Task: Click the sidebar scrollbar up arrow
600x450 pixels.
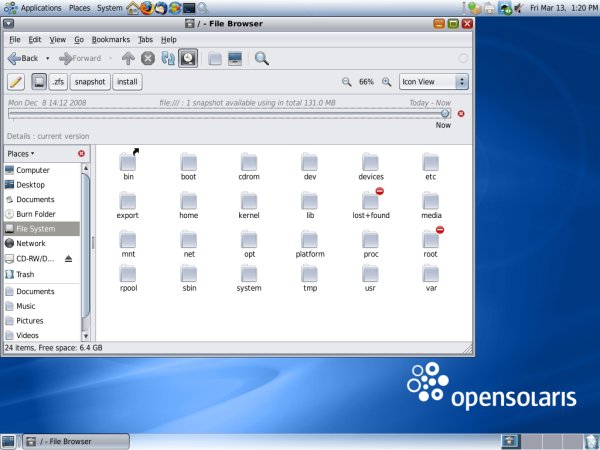Action: pos(86,168)
